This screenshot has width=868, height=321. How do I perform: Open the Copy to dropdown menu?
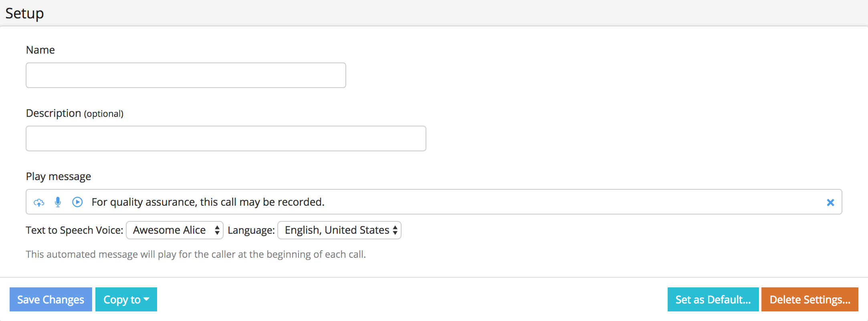[x=126, y=299]
